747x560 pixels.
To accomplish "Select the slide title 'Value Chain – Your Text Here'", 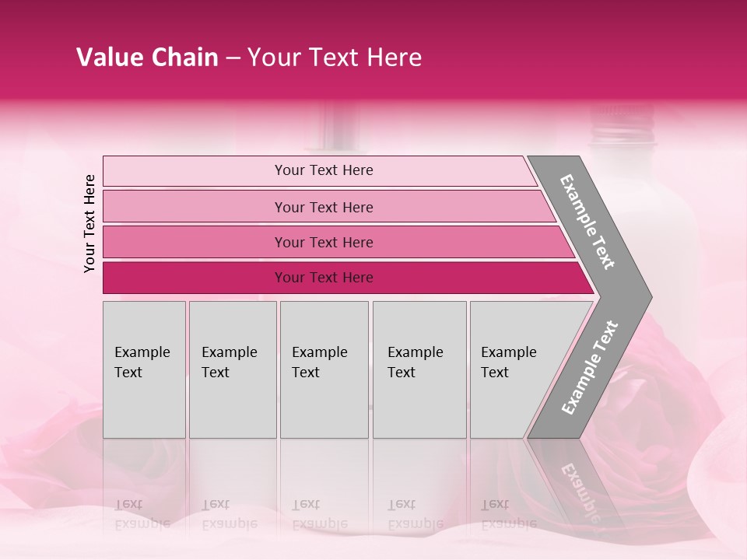I will pyautogui.click(x=249, y=57).
